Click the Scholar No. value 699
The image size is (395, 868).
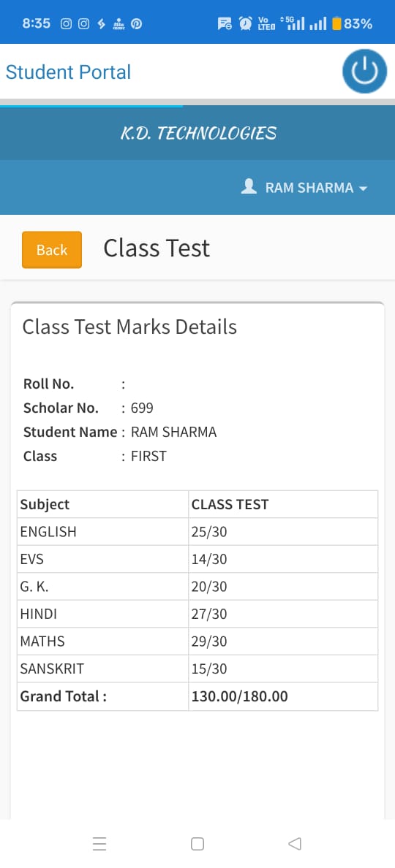tap(142, 408)
